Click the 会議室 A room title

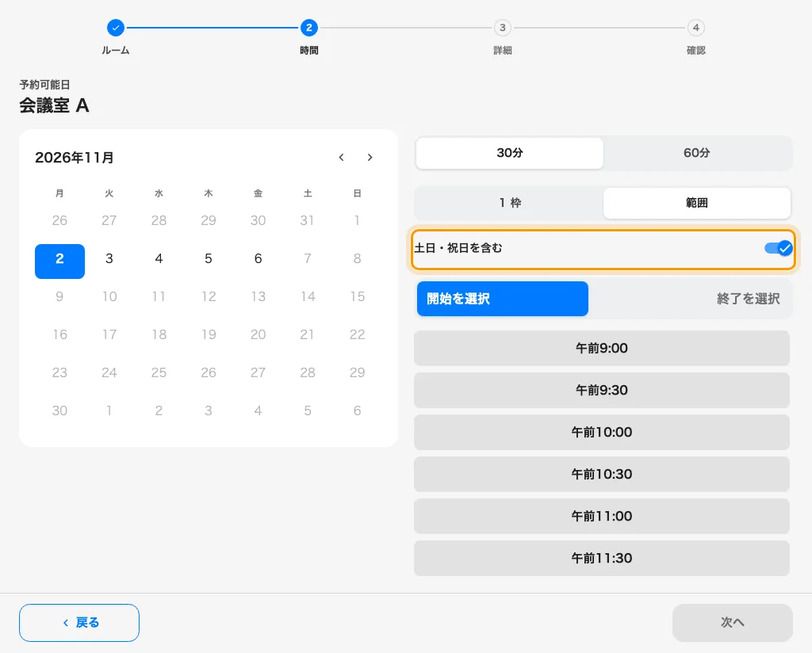click(x=55, y=105)
